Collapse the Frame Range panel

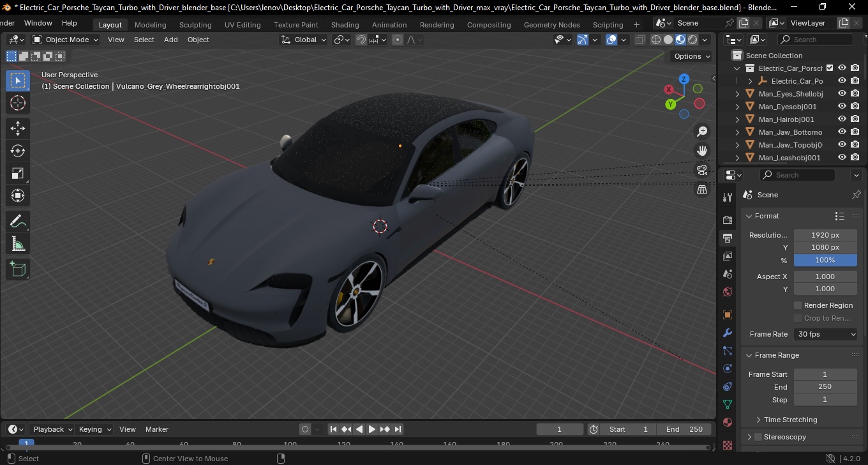click(750, 355)
